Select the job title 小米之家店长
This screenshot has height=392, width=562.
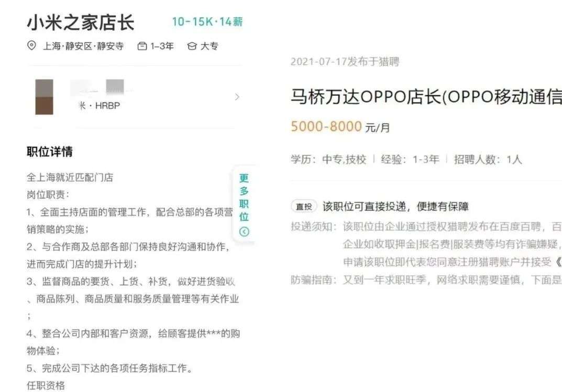(x=81, y=22)
